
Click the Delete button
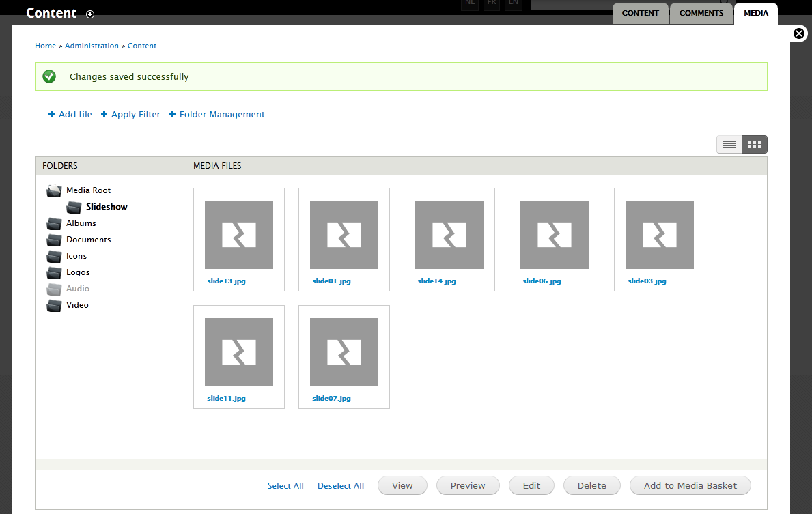click(592, 485)
